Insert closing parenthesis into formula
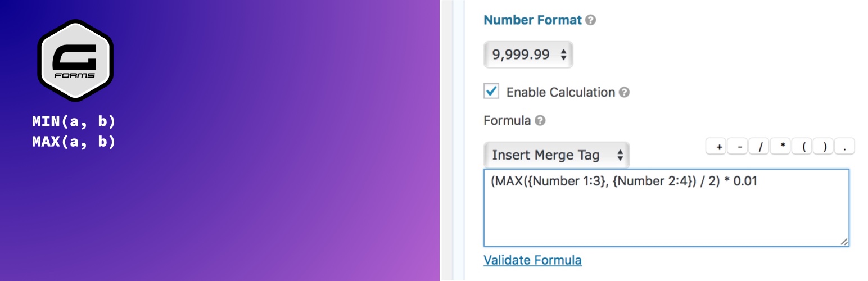 click(x=824, y=147)
